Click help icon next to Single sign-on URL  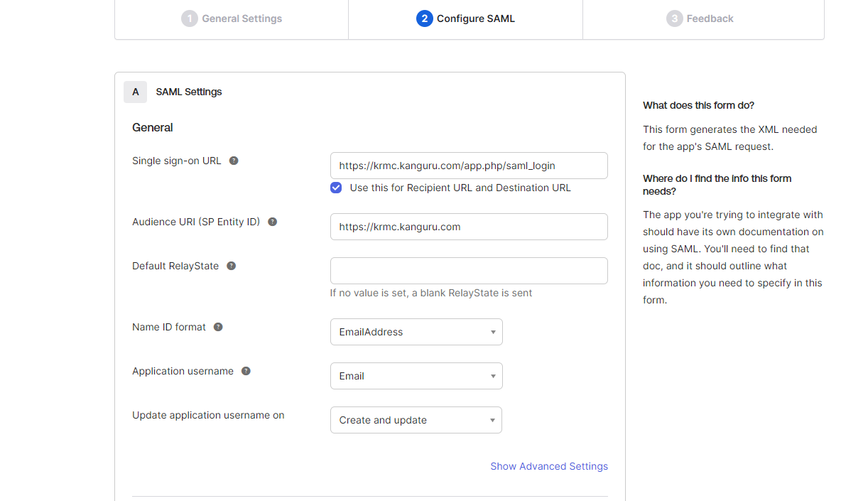(234, 161)
